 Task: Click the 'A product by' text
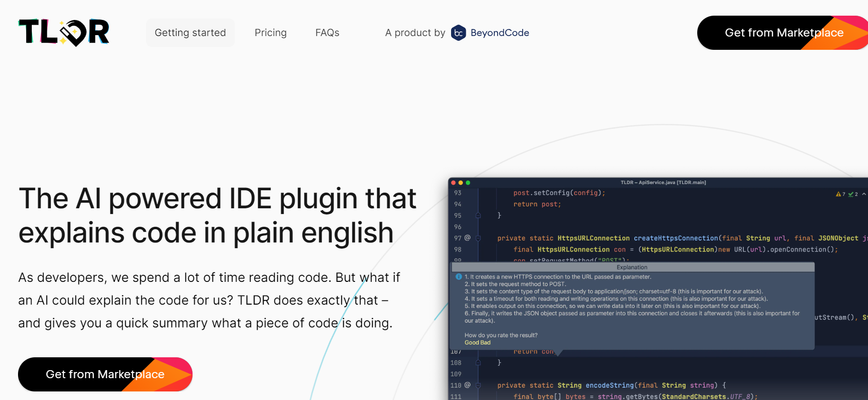[415, 33]
